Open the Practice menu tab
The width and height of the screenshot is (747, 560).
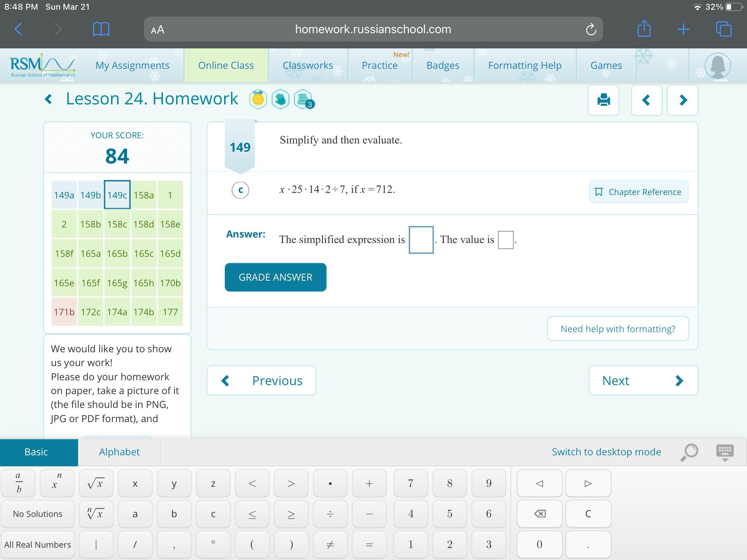click(x=379, y=65)
